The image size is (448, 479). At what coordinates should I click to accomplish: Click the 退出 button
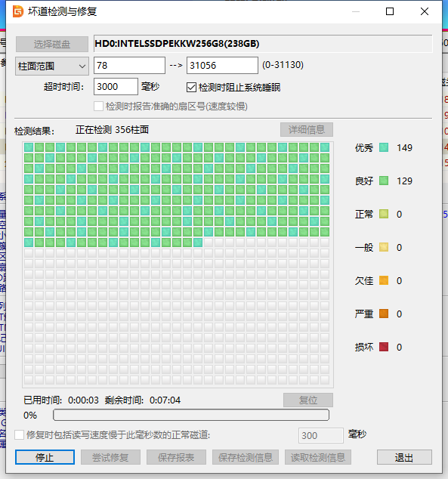click(404, 457)
